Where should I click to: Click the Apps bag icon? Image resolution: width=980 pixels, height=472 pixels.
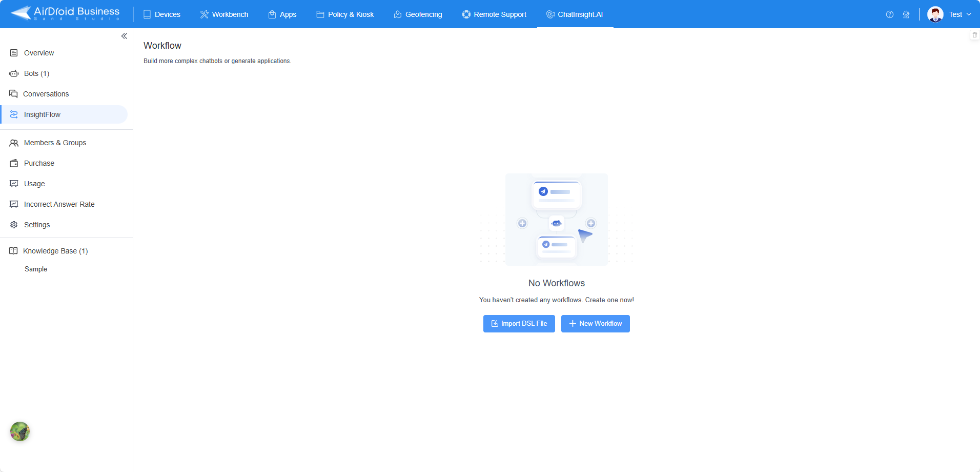272,14
